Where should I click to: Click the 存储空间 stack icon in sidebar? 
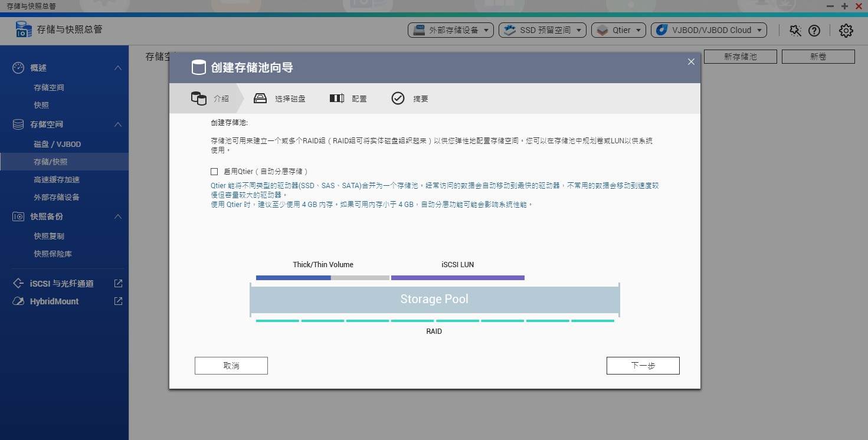point(18,124)
